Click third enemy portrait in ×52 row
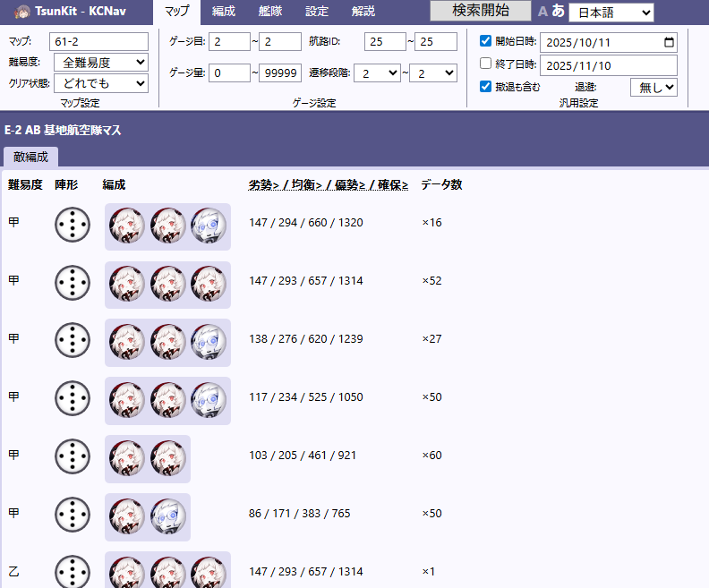This screenshot has height=588, width=709. [209, 284]
